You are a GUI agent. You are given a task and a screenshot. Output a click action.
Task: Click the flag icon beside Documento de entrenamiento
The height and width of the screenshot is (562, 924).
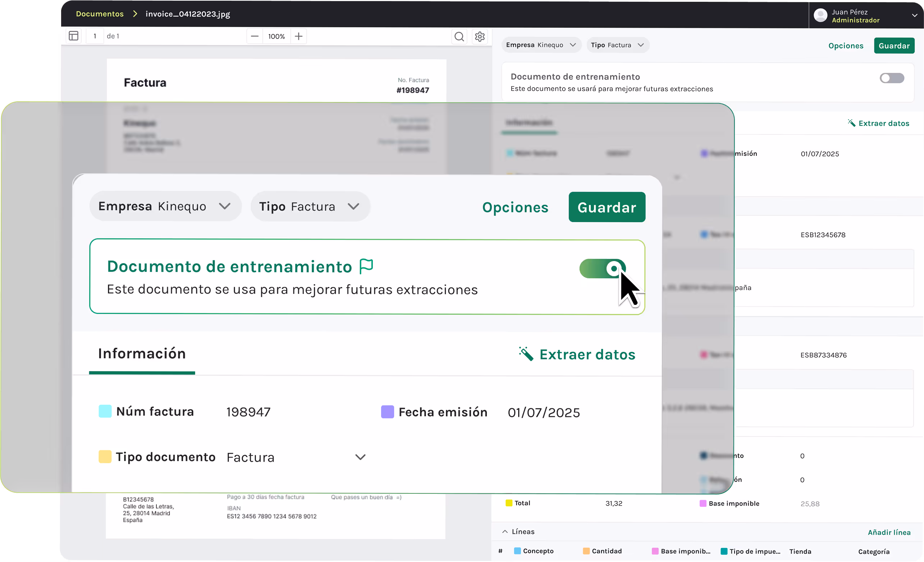pyautogui.click(x=366, y=266)
